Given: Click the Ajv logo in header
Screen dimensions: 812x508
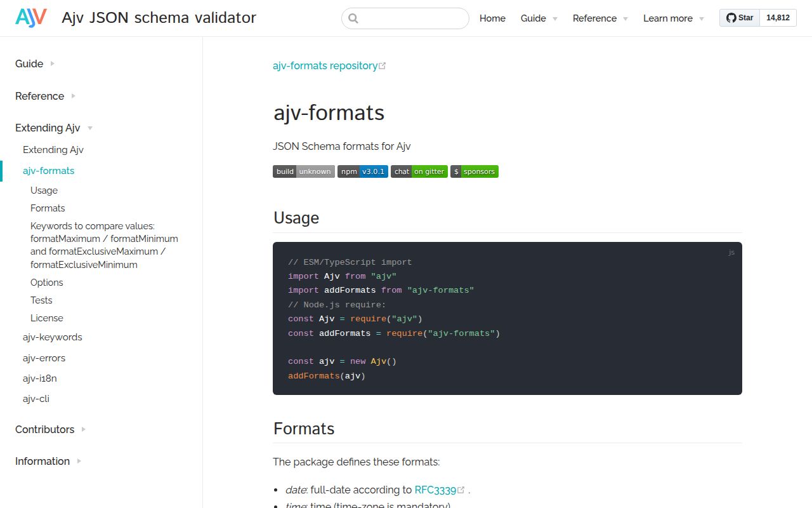Looking at the screenshot, I should pos(31,18).
